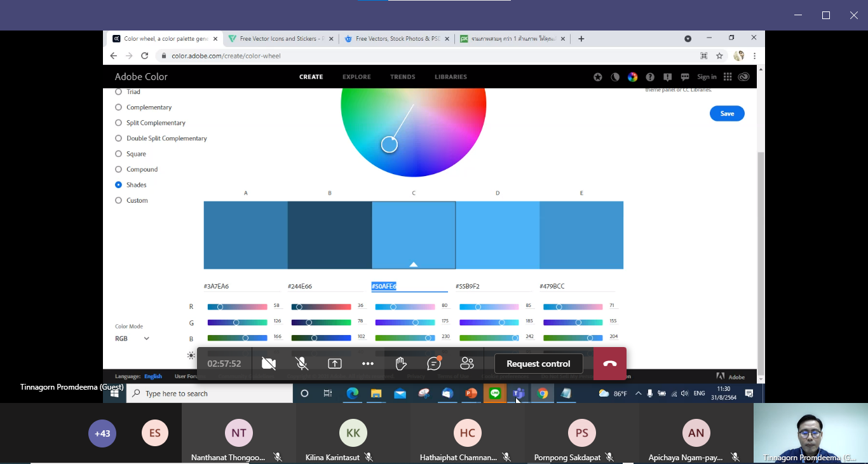Click the Sign in link
This screenshot has width=868, height=464.
(707, 77)
